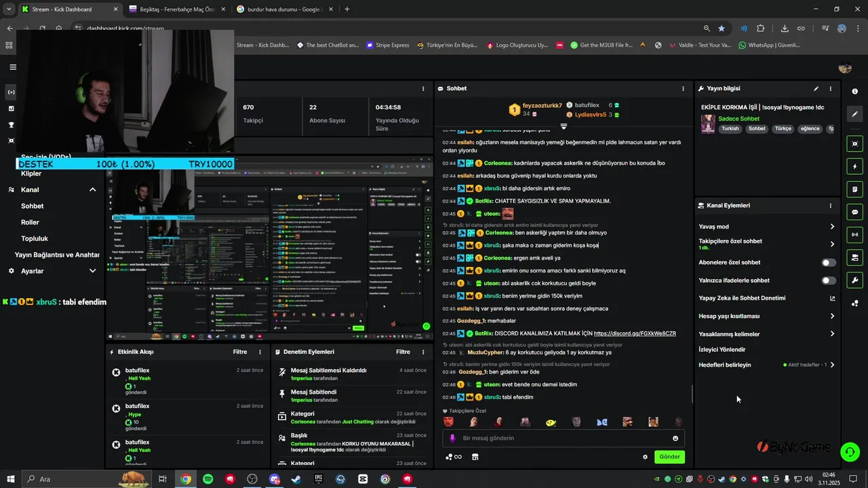Open Roller in left sidebar menu
Viewport: 868px width, 488px height.
coord(30,222)
